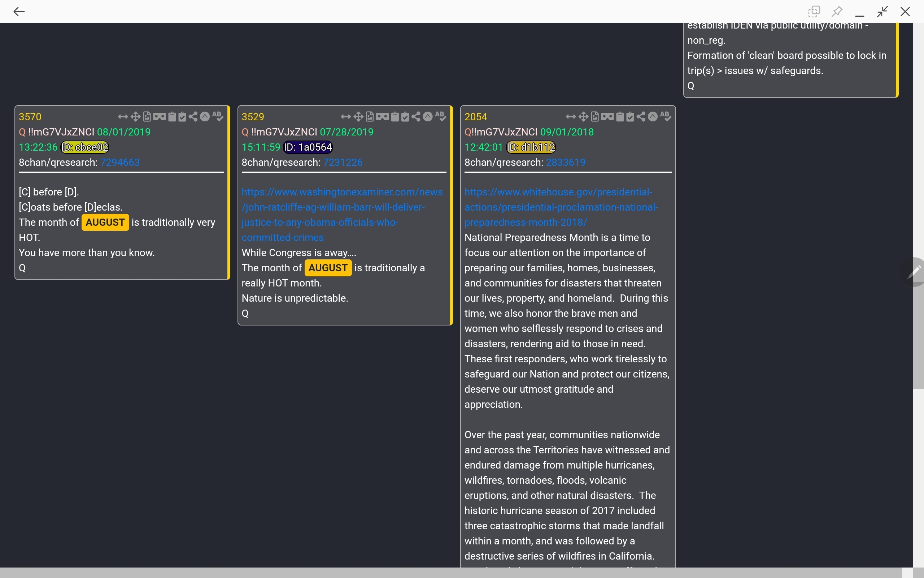Click blank clipboard icon on post 2054
924x578 pixels.
(x=620, y=117)
